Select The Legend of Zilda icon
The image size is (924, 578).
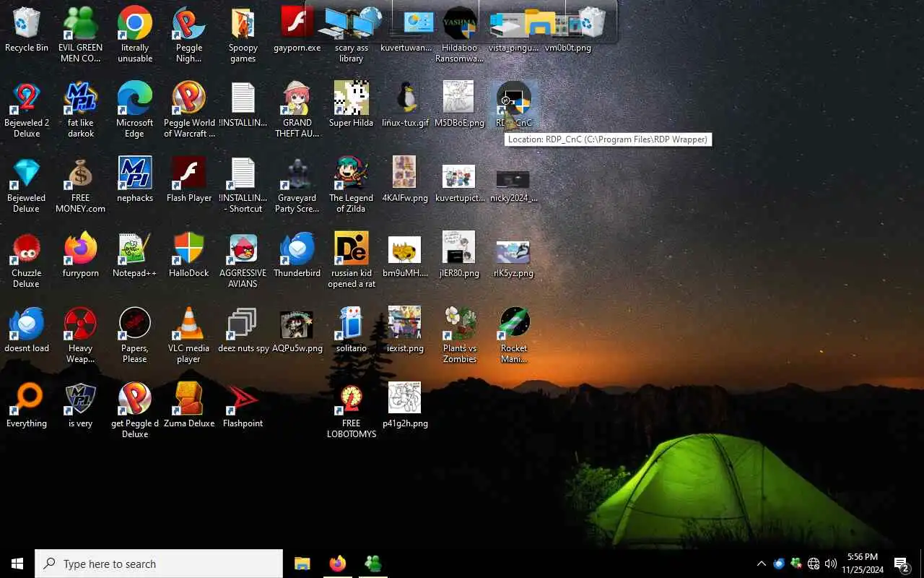click(x=352, y=185)
